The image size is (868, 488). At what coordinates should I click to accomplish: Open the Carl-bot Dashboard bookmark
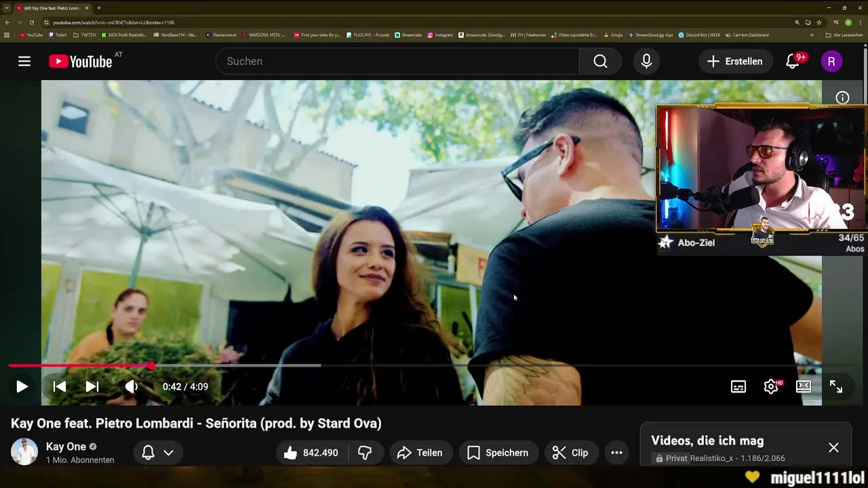[747, 35]
